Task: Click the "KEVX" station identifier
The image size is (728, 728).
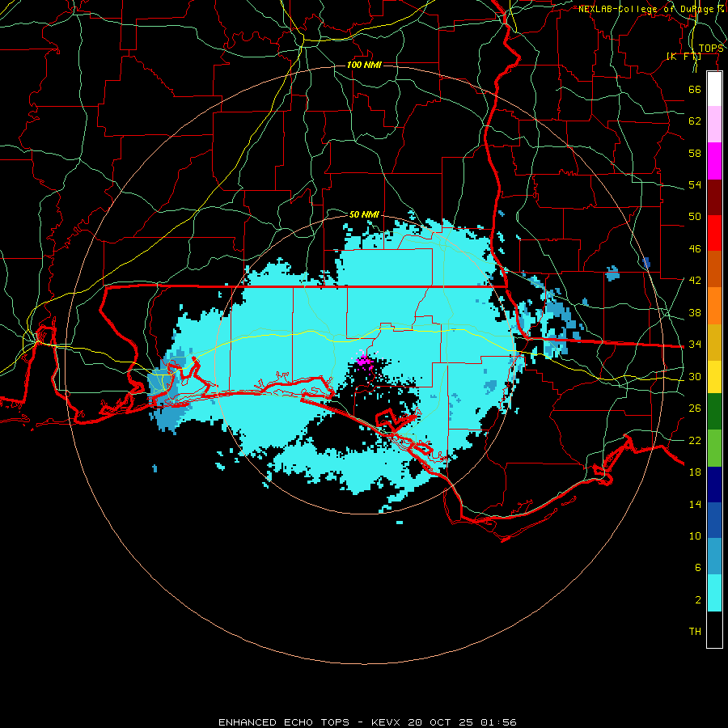Action: click(x=385, y=722)
